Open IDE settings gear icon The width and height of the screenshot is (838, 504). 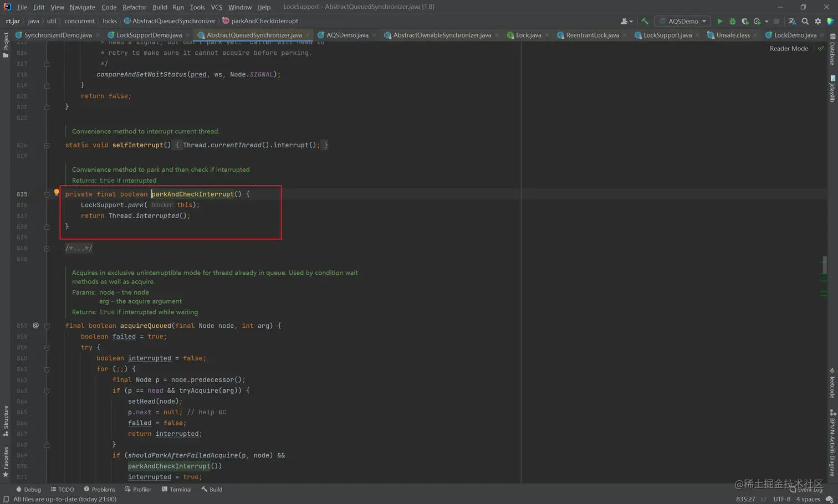[818, 21]
